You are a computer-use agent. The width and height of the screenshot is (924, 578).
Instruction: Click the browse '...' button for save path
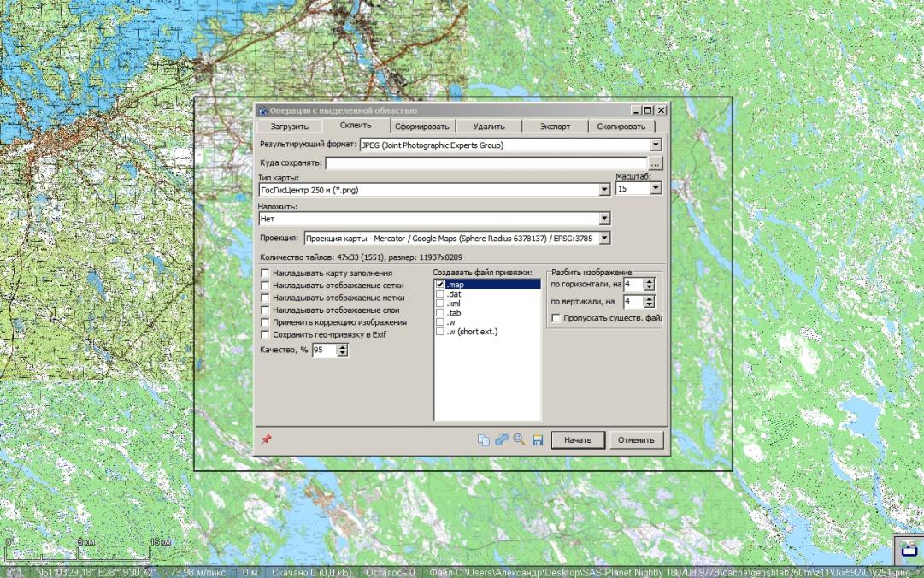click(656, 162)
